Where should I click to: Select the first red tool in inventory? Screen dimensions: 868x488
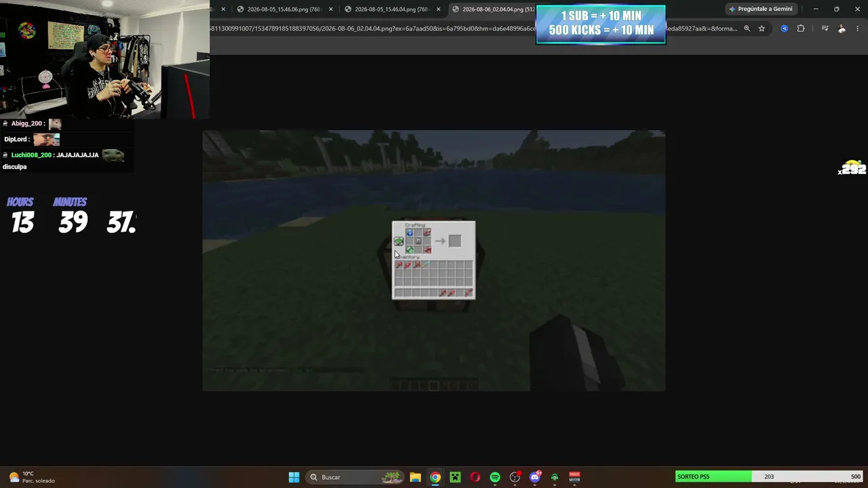pos(399,265)
